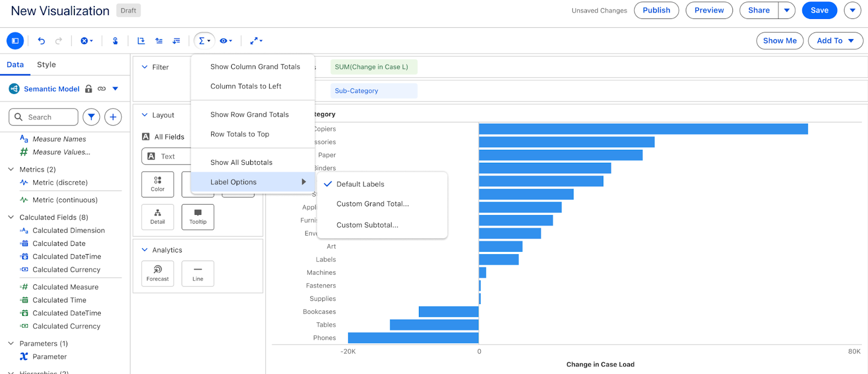Open the fit view arrows icon

(x=256, y=41)
